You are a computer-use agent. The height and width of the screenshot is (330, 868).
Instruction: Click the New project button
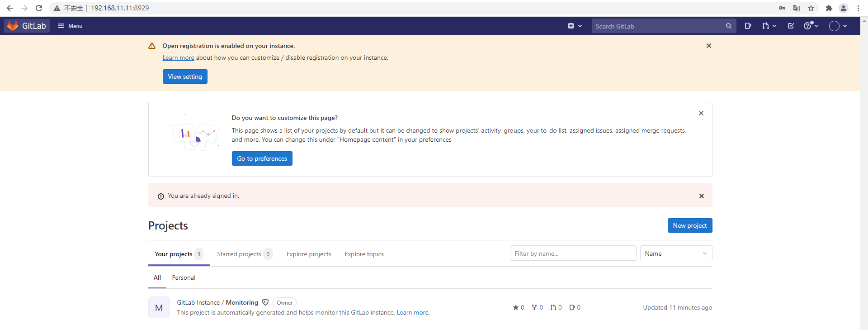click(x=689, y=225)
